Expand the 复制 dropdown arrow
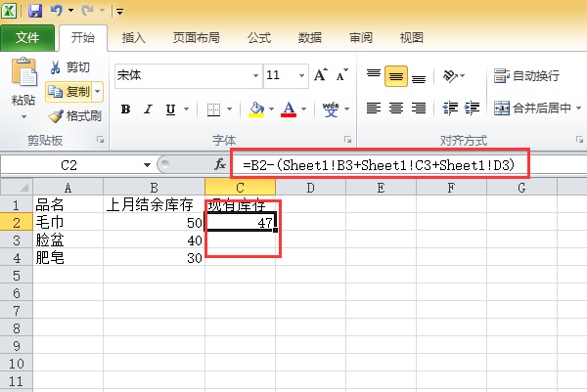The height and width of the screenshot is (392, 587). pos(98,91)
